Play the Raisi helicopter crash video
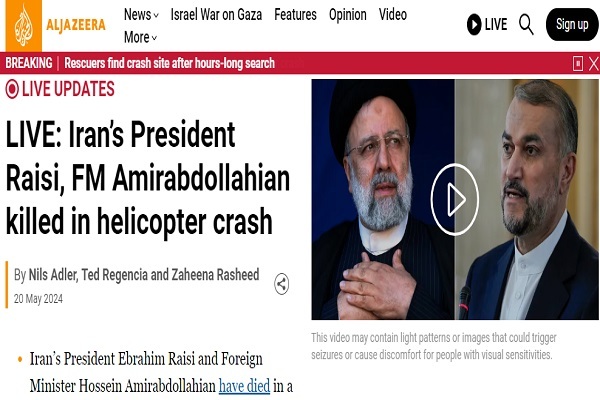Screen dimensions: 600x400 455,199
